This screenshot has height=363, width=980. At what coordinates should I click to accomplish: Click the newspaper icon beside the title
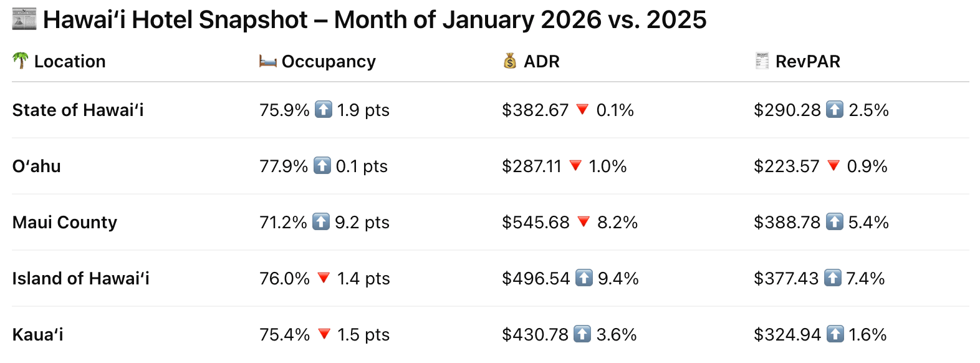(x=24, y=19)
